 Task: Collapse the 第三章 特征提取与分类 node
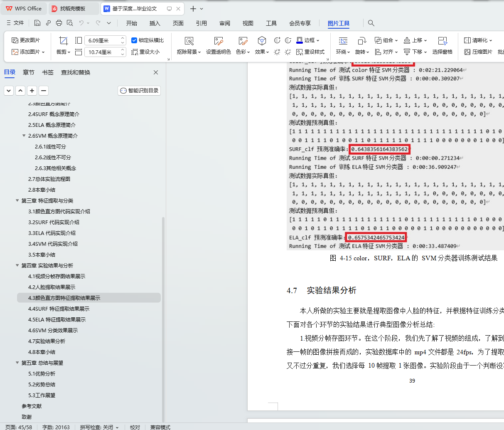pyautogui.click(x=17, y=200)
